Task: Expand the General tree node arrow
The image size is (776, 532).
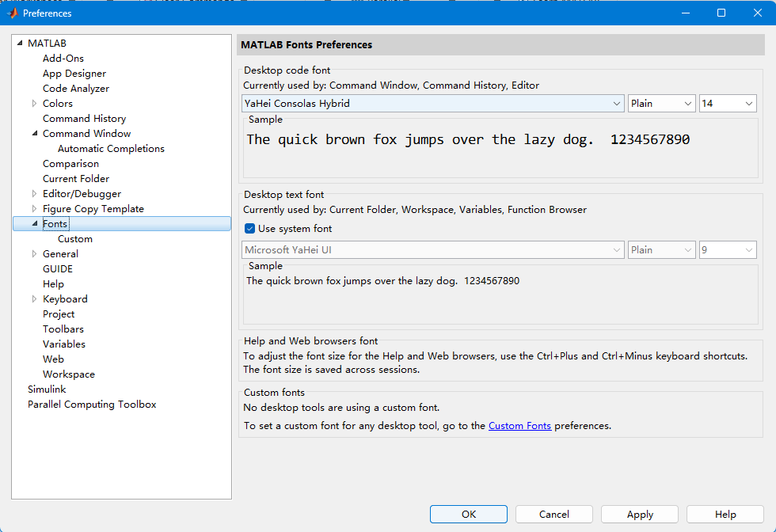Action: pyautogui.click(x=34, y=254)
